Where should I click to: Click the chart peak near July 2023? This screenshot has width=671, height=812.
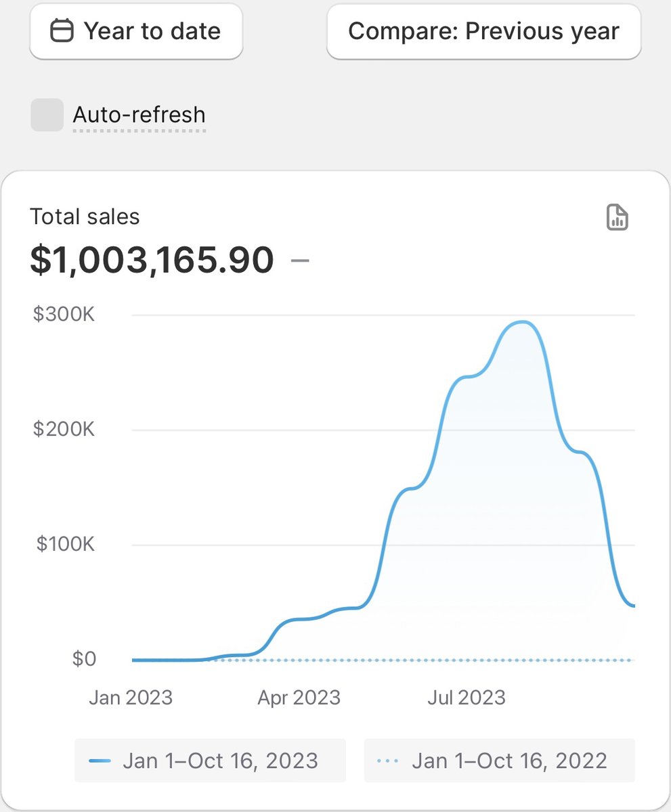(x=521, y=323)
